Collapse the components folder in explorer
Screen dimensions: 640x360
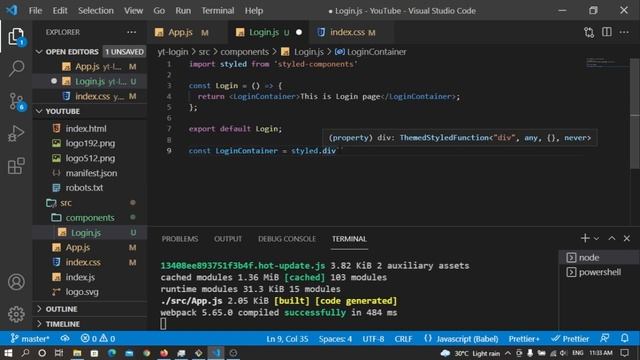pyautogui.click(x=90, y=218)
